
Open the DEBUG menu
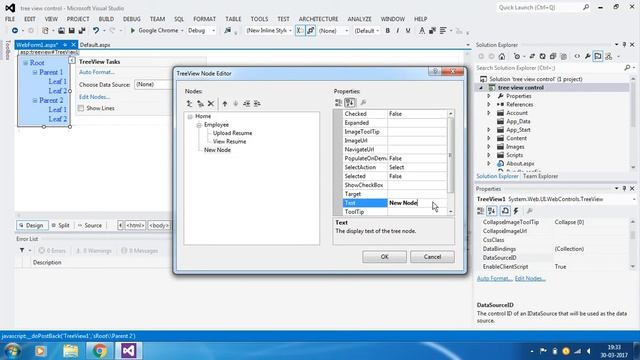(131, 19)
